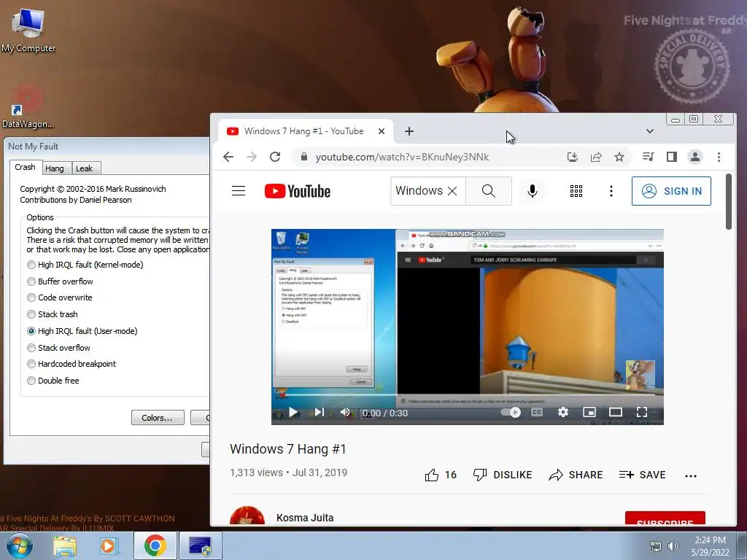
Task: Go to YouTube home via logo
Action: click(298, 191)
